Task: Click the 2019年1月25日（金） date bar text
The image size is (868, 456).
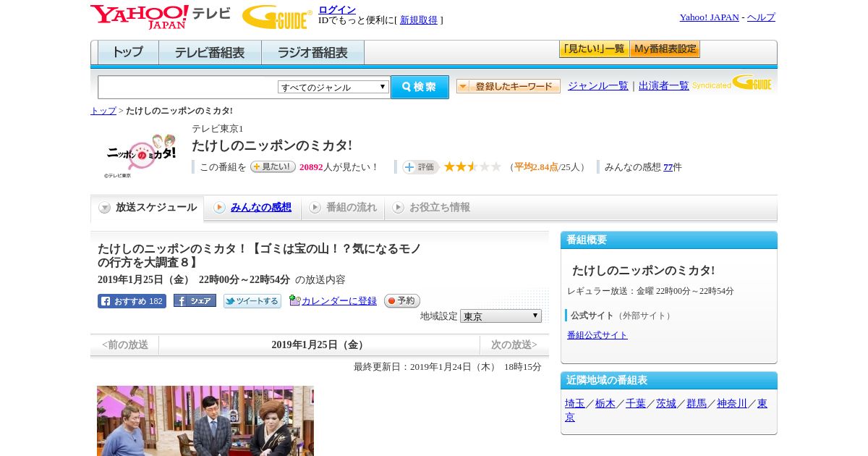Action: click(x=319, y=345)
